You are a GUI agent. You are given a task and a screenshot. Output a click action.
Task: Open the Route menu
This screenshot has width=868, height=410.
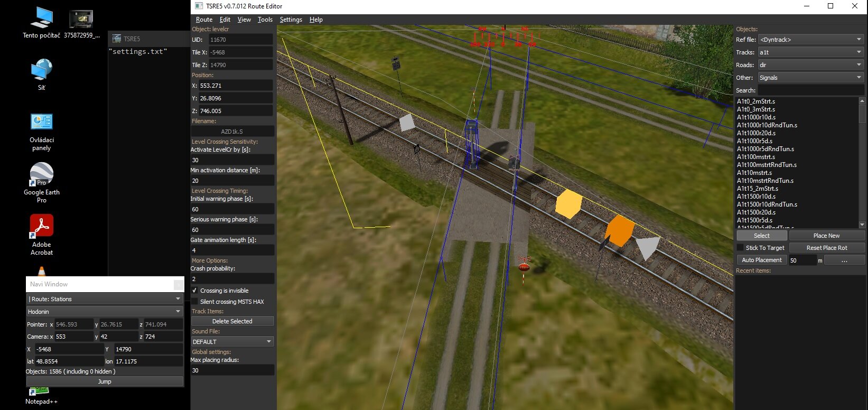click(x=204, y=20)
